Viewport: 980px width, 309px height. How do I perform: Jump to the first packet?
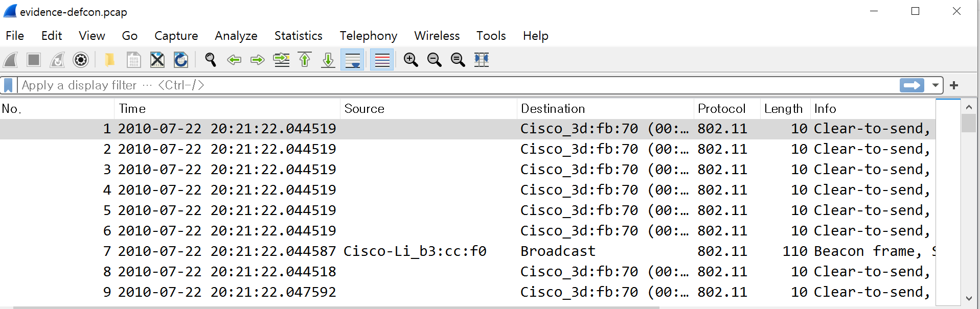coord(305,60)
